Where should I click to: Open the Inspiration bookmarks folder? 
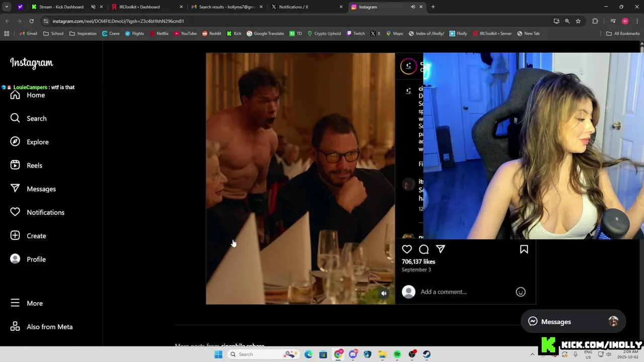83,34
